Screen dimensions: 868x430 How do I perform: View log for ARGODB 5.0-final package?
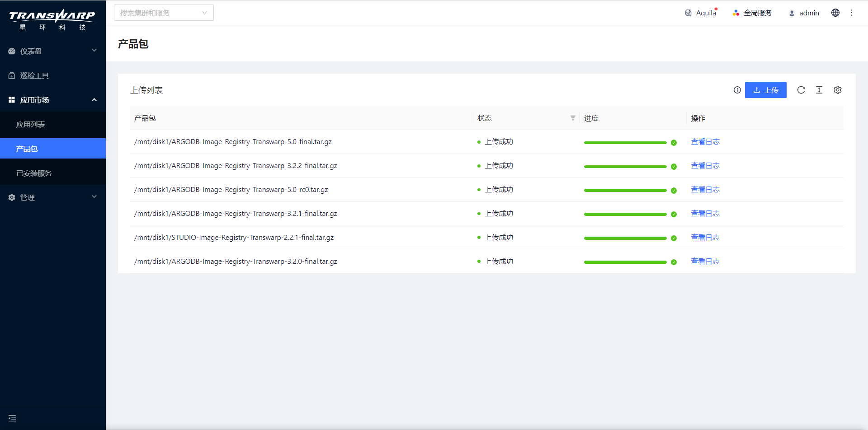coord(705,142)
